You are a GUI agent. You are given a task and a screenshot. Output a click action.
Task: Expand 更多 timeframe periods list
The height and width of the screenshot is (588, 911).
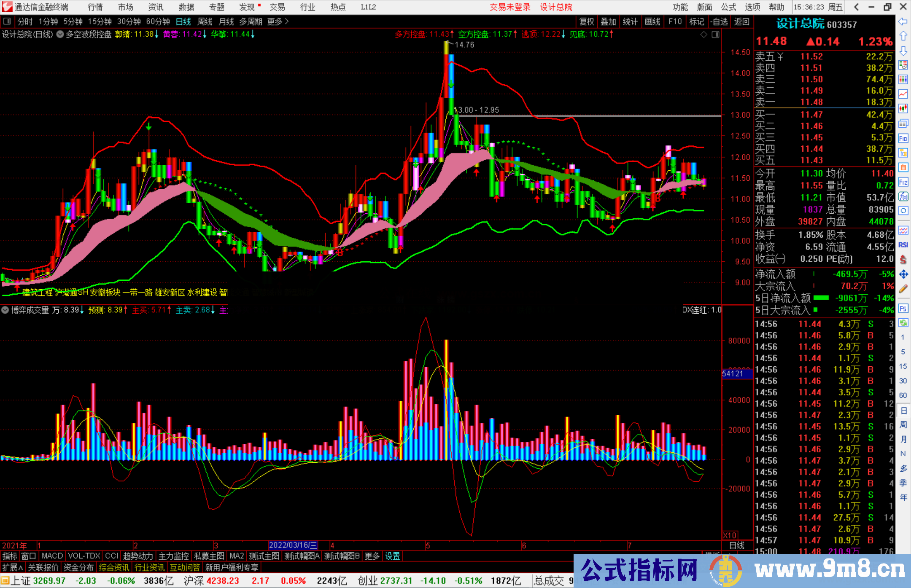(x=278, y=21)
